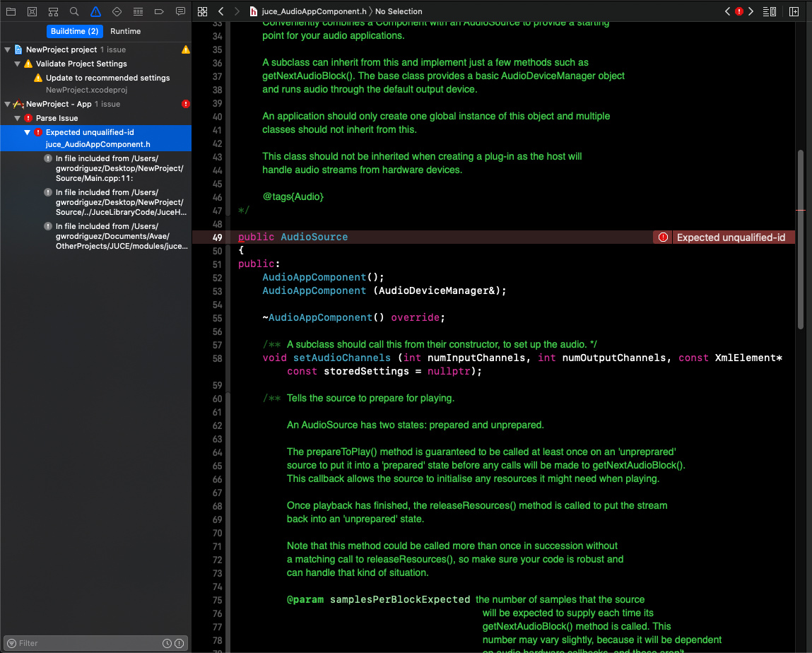
Task: Open the Source Control navigator
Action: [32, 11]
